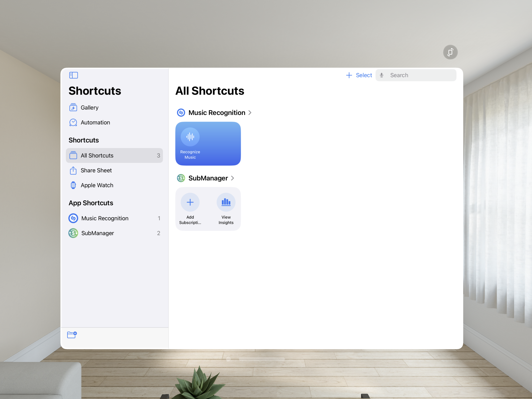Click the SubManager dollar icon in sidebar

point(73,233)
